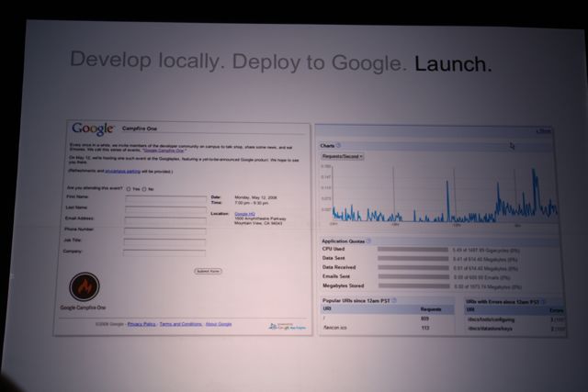
Task: Open the Privacy Policy footer link
Action: pyautogui.click(x=141, y=324)
